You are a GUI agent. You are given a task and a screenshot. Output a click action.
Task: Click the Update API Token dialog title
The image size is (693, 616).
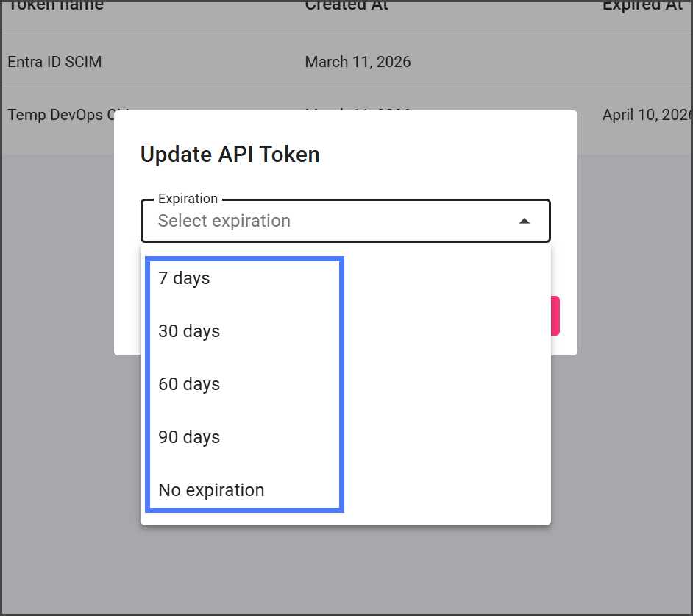click(x=230, y=155)
